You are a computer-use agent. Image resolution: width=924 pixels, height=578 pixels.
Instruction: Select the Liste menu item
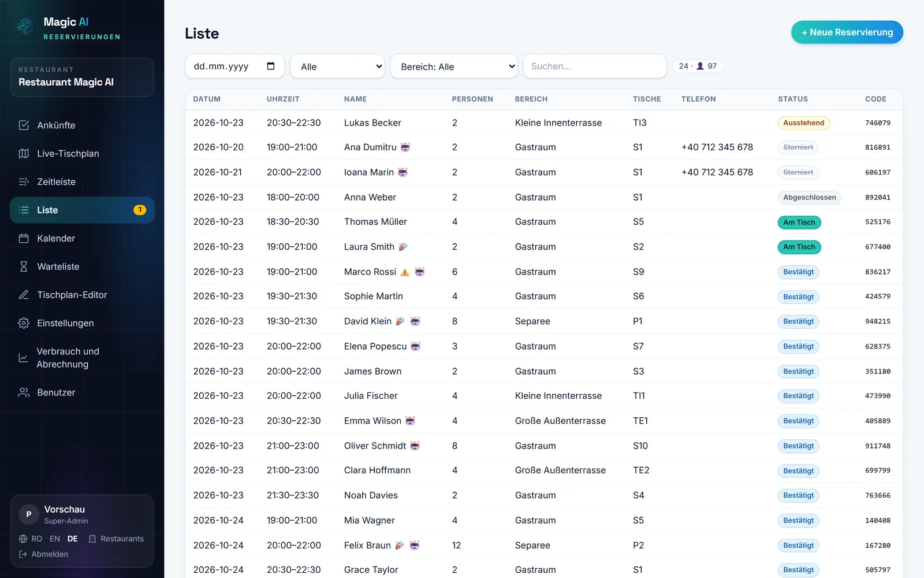(82, 210)
